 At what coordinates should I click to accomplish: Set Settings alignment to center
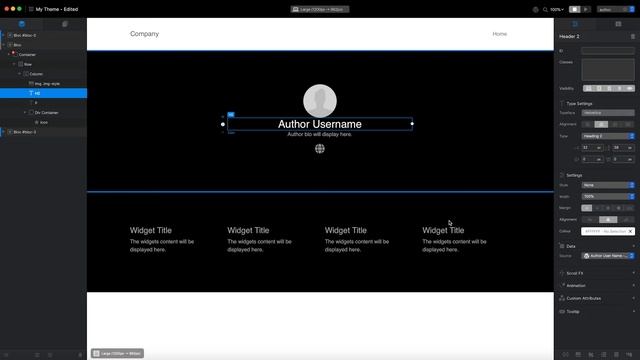[608, 220]
